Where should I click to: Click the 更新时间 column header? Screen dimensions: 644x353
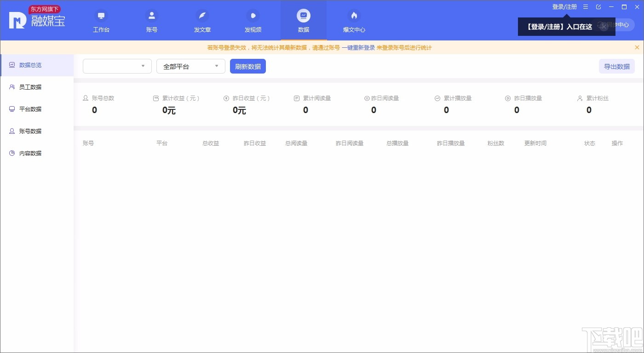click(x=535, y=143)
